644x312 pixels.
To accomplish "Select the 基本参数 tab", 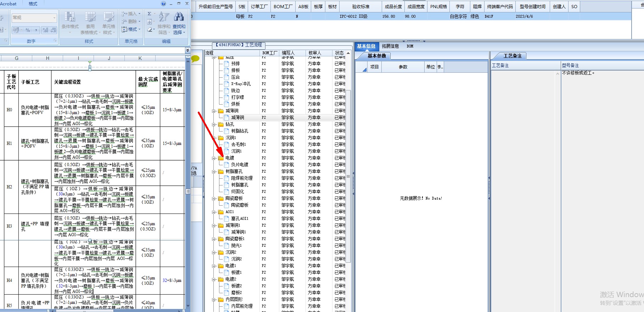I will pyautogui.click(x=376, y=56).
